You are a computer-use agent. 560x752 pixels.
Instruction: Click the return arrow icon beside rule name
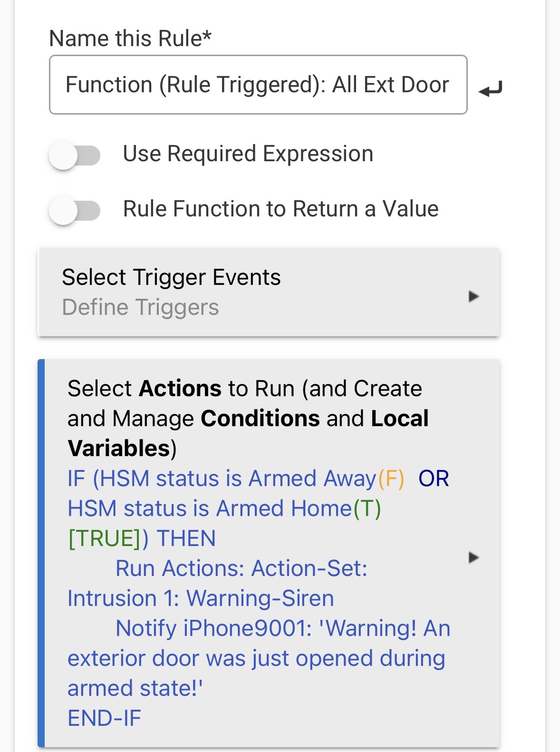490,89
